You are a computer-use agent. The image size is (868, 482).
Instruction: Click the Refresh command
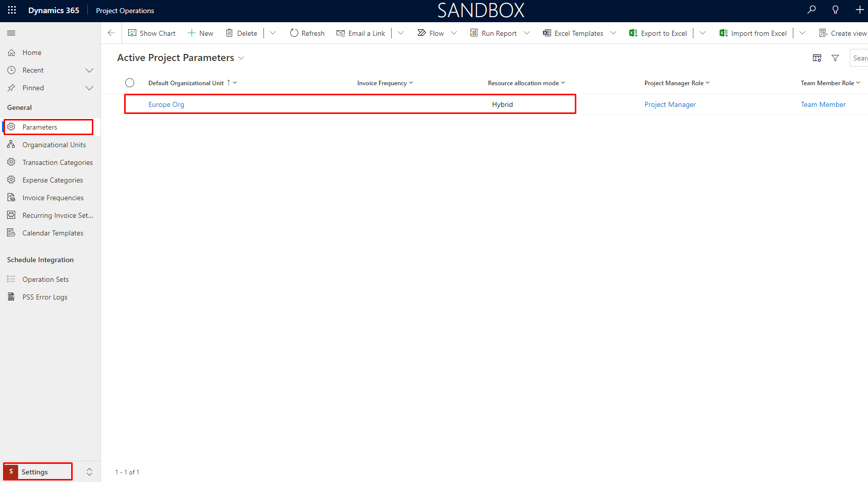tap(307, 33)
